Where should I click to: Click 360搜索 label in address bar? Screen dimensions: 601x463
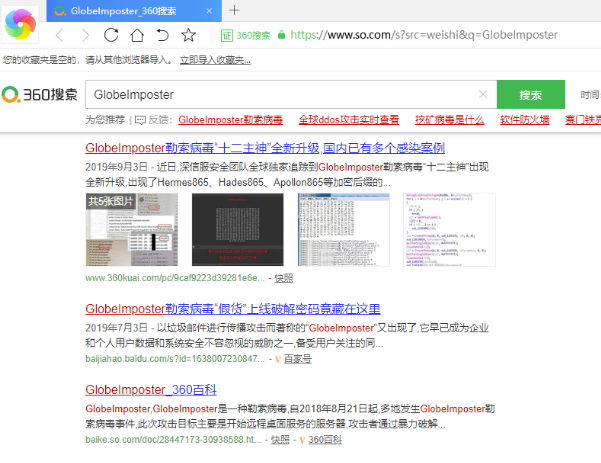(x=253, y=36)
